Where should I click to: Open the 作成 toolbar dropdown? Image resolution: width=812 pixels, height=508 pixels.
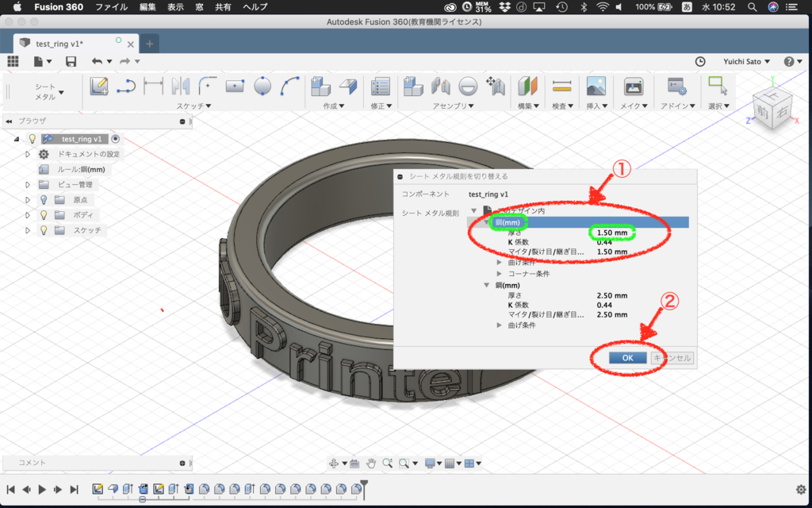pyautogui.click(x=334, y=106)
